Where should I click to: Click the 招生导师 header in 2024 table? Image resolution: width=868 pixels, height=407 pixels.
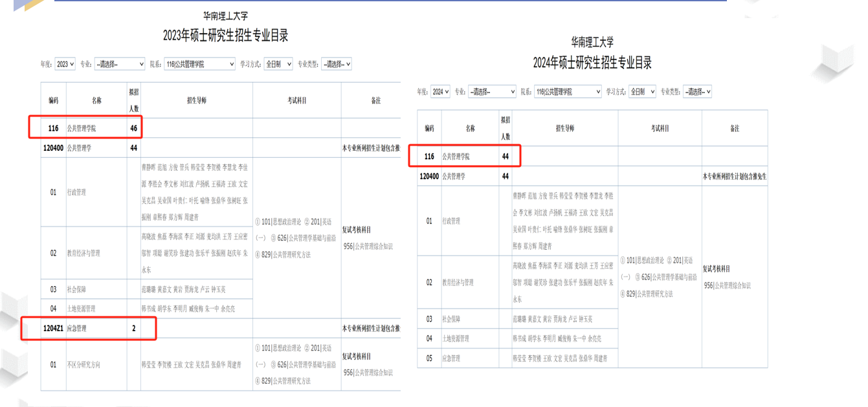click(565, 128)
